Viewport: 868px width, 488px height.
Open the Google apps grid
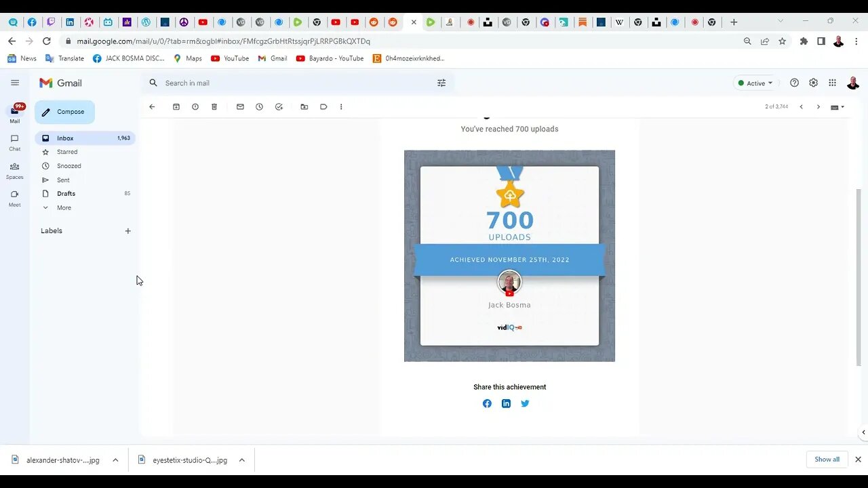click(832, 83)
